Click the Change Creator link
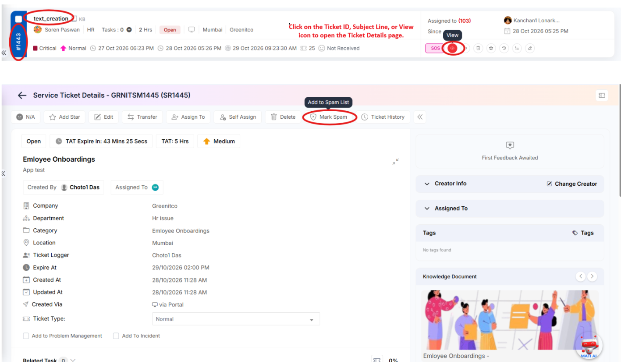 coord(572,184)
